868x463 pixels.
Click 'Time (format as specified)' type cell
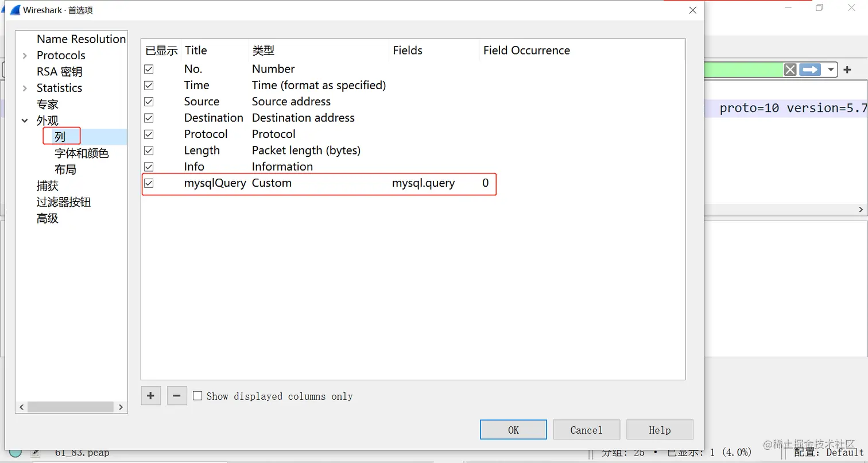coord(319,85)
